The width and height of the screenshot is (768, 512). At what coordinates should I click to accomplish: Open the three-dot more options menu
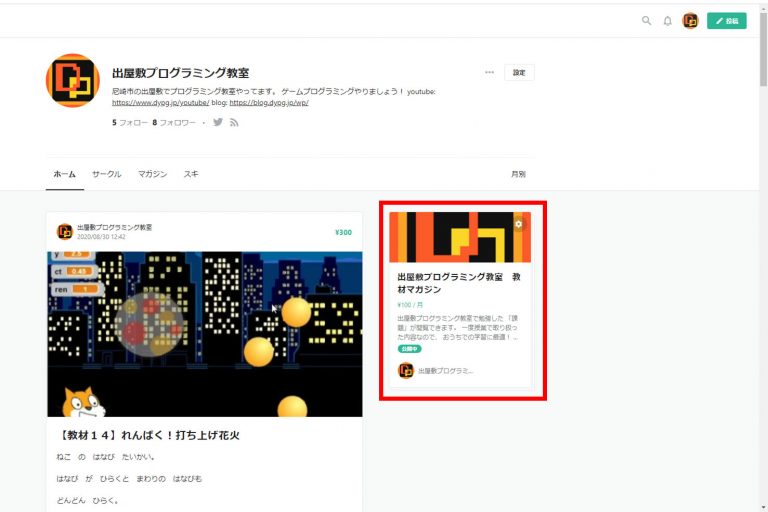(x=489, y=73)
